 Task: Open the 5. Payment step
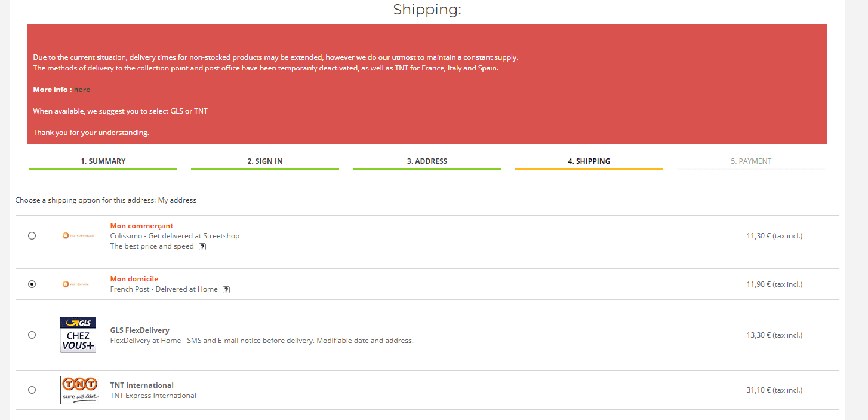pyautogui.click(x=751, y=161)
